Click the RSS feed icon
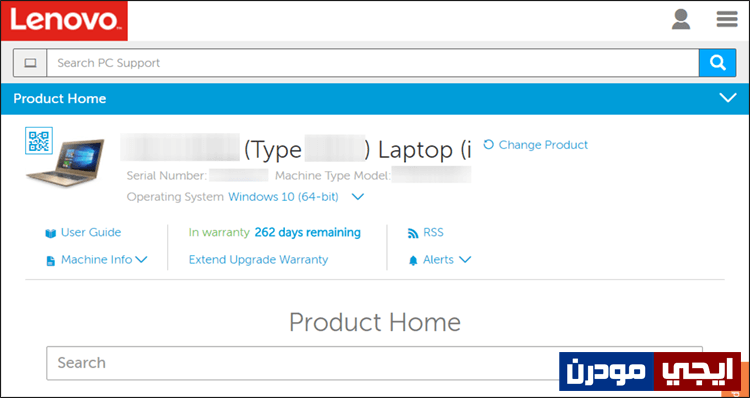750x398 pixels. [x=413, y=233]
